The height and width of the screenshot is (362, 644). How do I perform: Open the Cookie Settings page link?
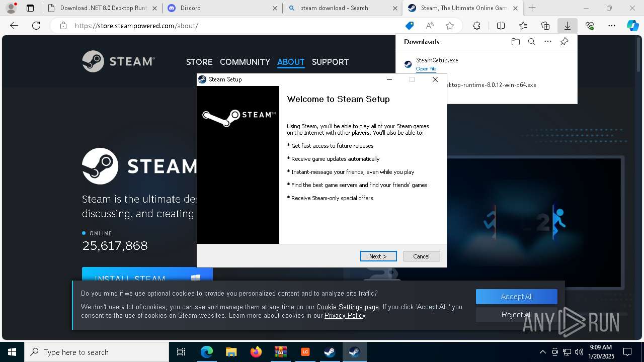[x=348, y=307]
